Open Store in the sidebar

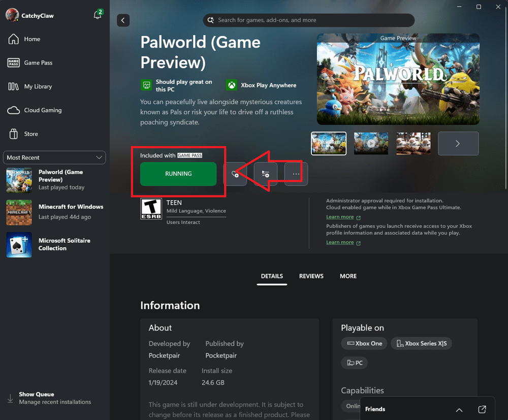coord(31,134)
